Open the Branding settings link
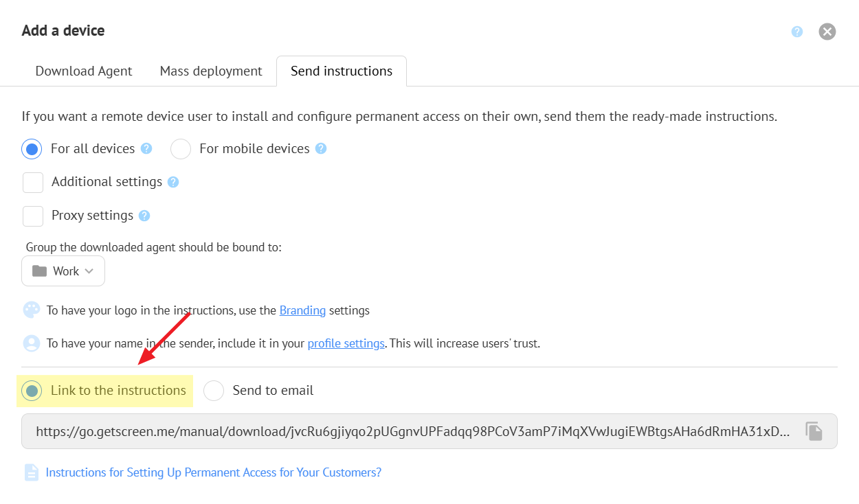 (x=302, y=310)
